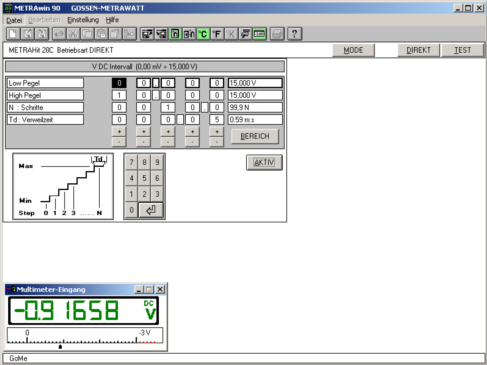
Task: Minimize the Multimeter-Eingang window
Action: tap(139, 289)
